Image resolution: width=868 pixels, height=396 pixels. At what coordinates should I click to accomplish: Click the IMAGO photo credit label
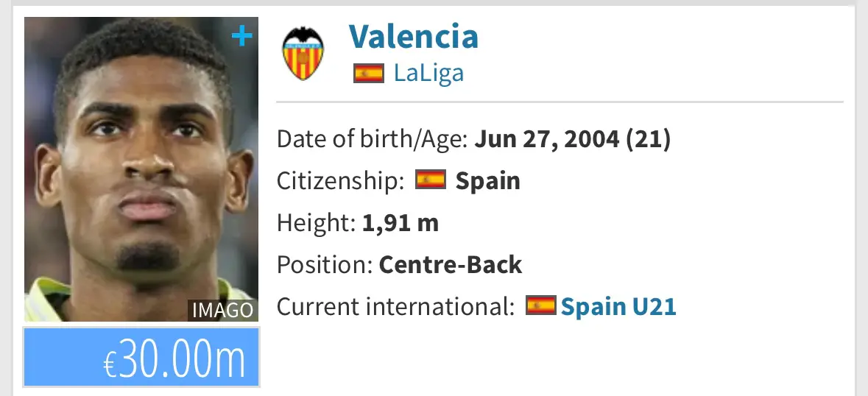pyautogui.click(x=222, y=311)
